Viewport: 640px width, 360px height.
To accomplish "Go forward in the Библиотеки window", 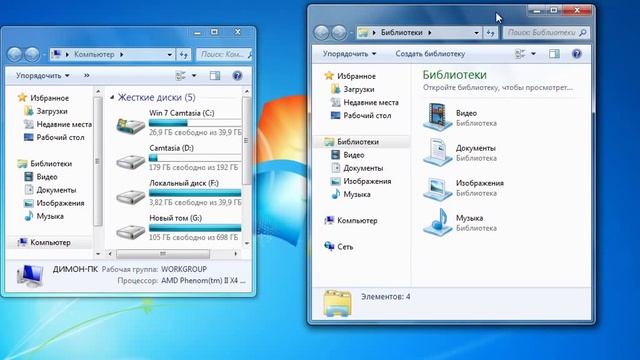I will pos(339,33).
